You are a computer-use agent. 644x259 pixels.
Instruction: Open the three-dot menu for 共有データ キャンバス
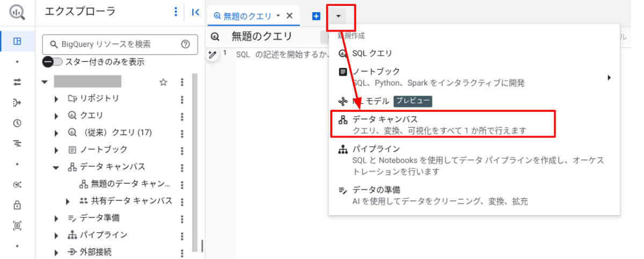click(182, 201)
